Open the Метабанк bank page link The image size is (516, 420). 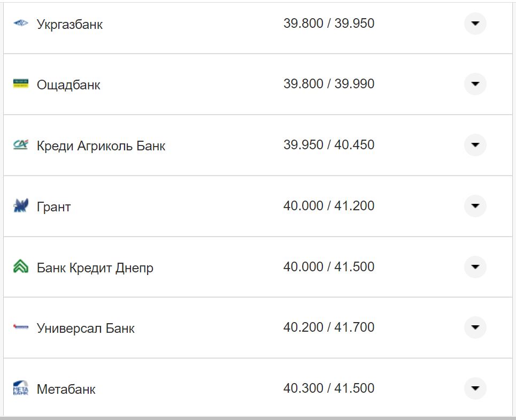click(66, 389)
